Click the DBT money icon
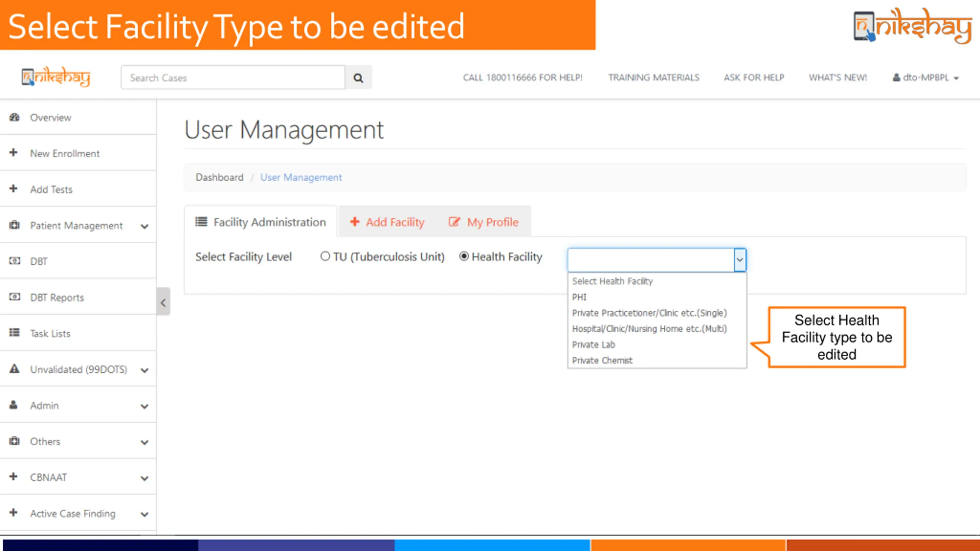This screenshot has width=980, height=551. [15, 261]
